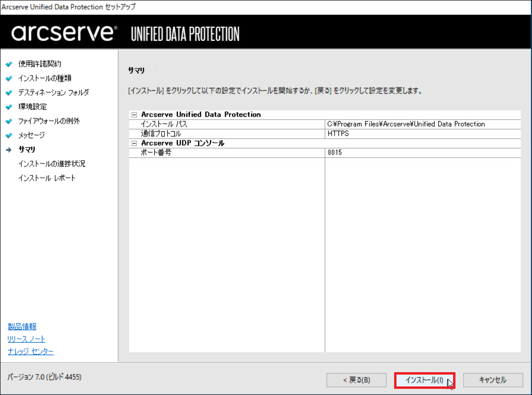The width and height of the screenshot is (532, 395).
Task: Select the インストールの進捗状況 step
Action: click(x=52, y=164)
